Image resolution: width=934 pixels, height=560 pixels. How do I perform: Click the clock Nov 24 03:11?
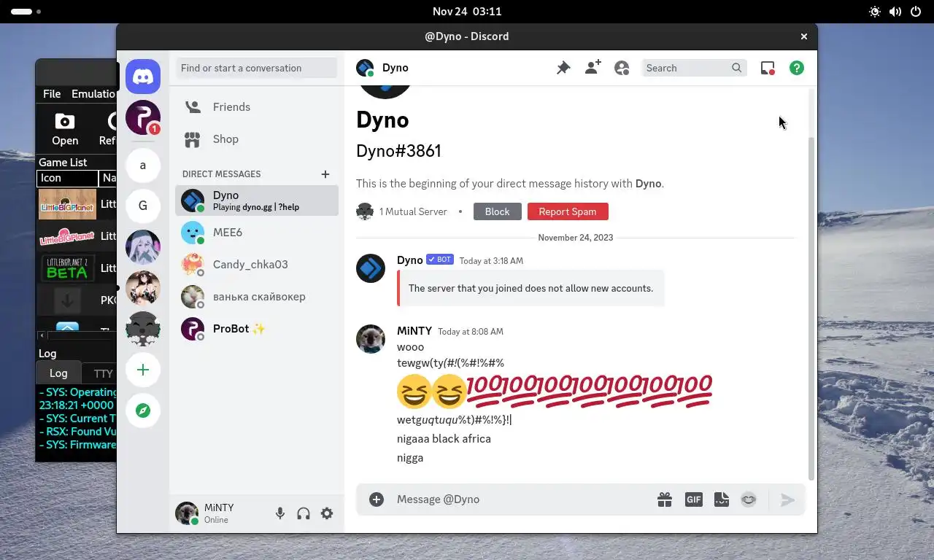(467, 12)
